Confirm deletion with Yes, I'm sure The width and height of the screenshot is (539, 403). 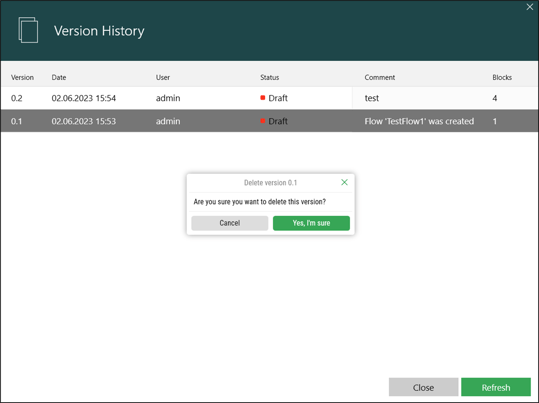coord(311,223)
